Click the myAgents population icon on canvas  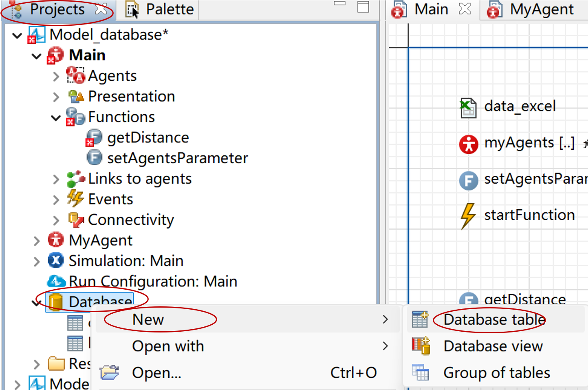[468, 144]
